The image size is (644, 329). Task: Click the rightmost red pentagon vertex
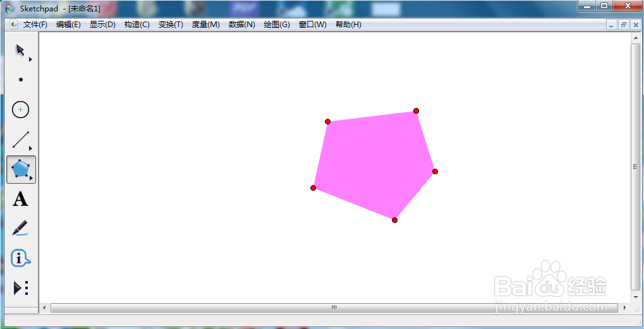point(435,172)
